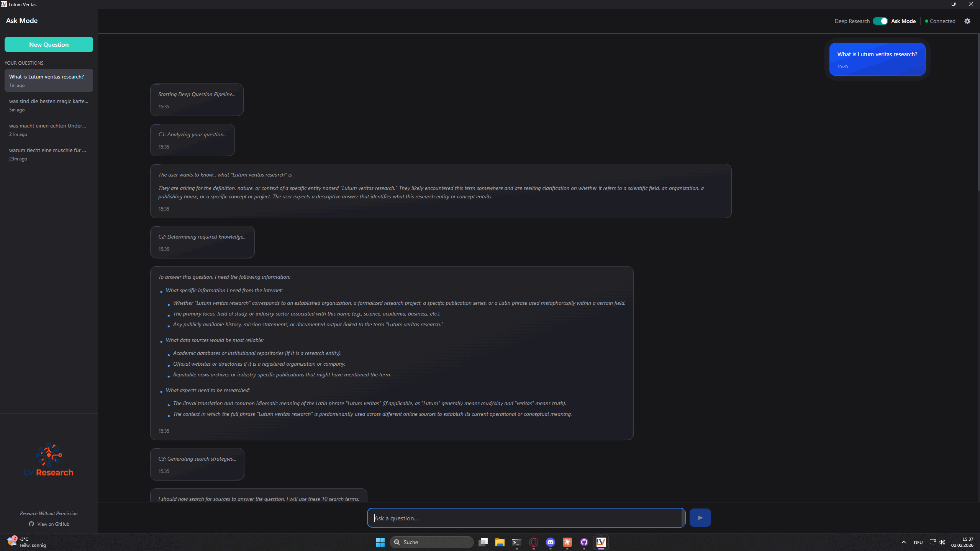This screenshot has width=980, height=551.
Task: Click the Lutum Veritas taskbar icon
Action: pyautogui.click(x=601, y=542)
